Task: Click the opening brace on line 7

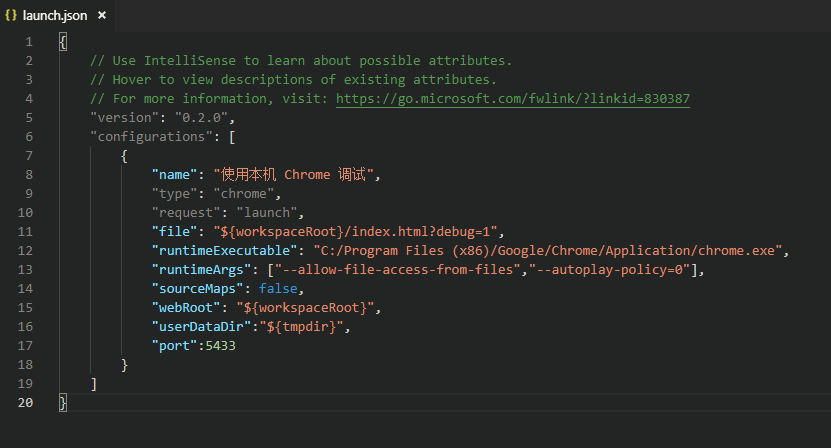Action: 125,156
